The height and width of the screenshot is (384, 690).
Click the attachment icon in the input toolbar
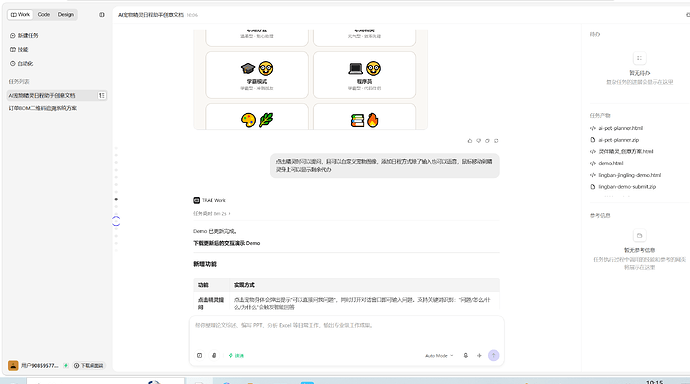(214, 355)
